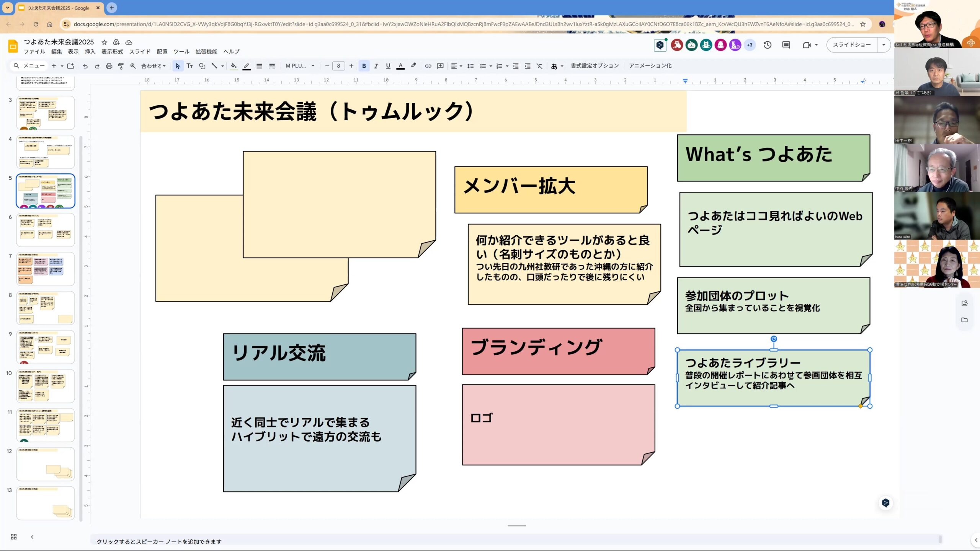Click the print icon
The width and height of the screenshot is (980, 551).
[x=109, y=66]
